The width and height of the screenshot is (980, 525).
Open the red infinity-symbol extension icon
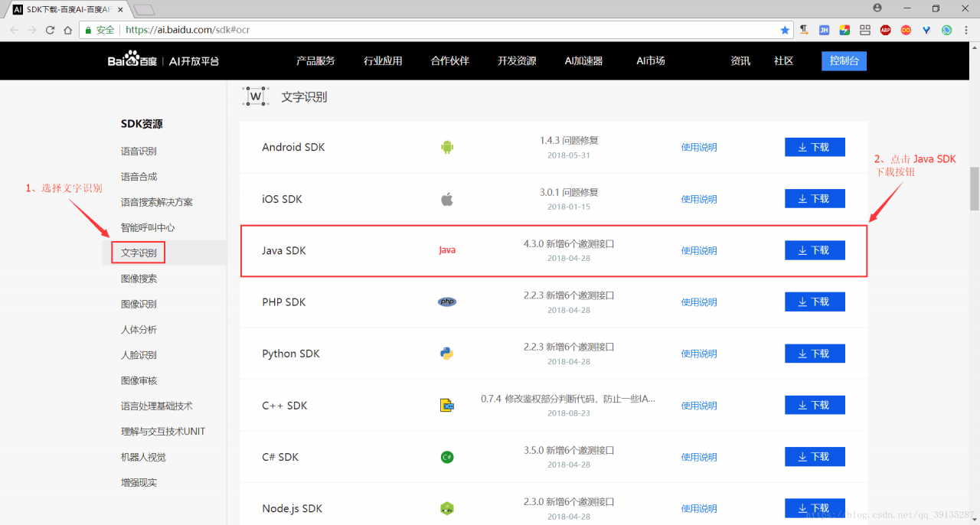point(906,30)
